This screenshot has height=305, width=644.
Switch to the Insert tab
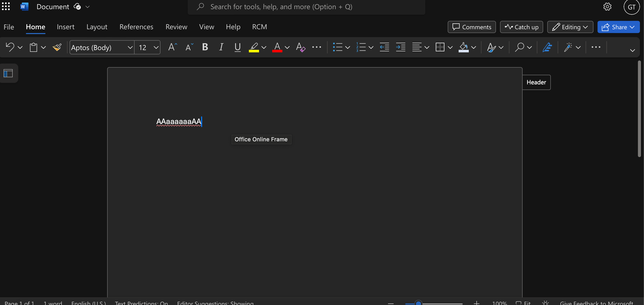pos(66,27)
